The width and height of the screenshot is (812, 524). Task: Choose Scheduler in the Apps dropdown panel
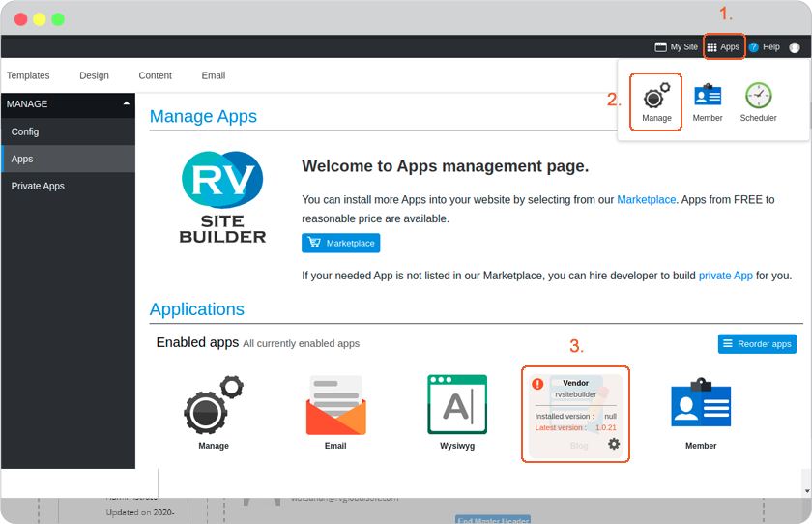pyautogui.click(x=758, y=102)
